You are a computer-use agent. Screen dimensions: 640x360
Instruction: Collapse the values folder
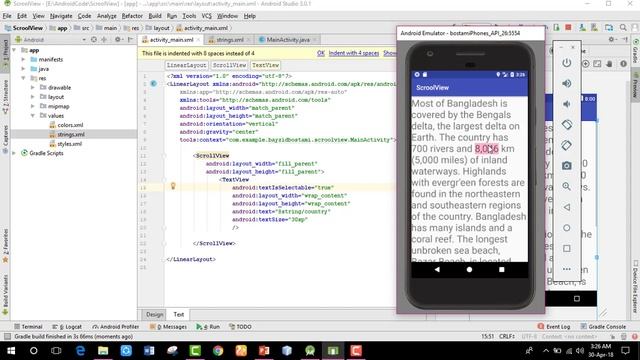point(33,116)
